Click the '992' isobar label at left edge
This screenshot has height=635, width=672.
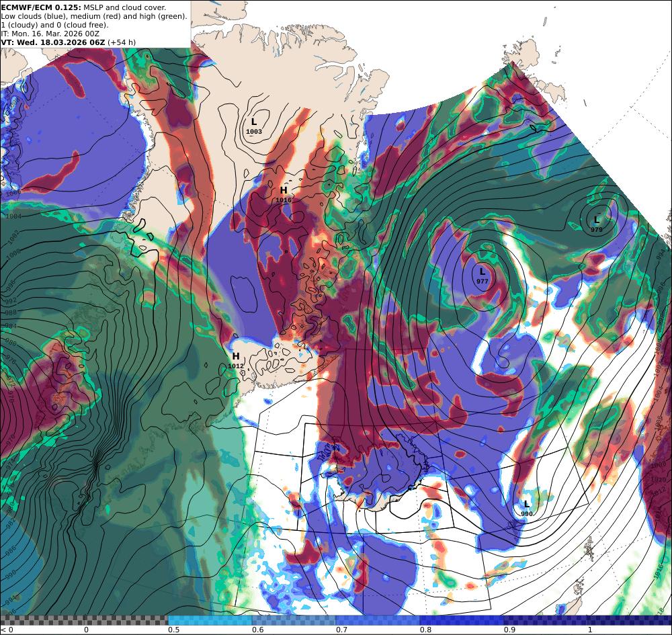click(11, 300)
